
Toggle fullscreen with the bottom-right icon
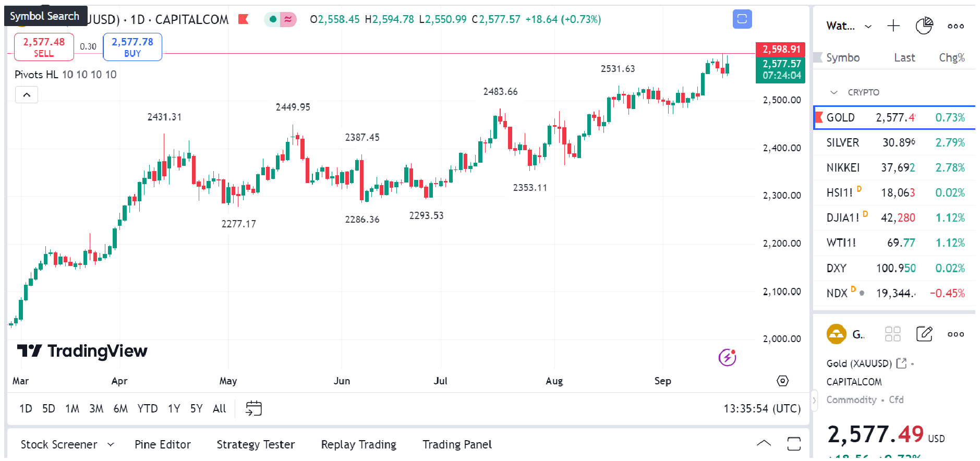tap(793, 444)
